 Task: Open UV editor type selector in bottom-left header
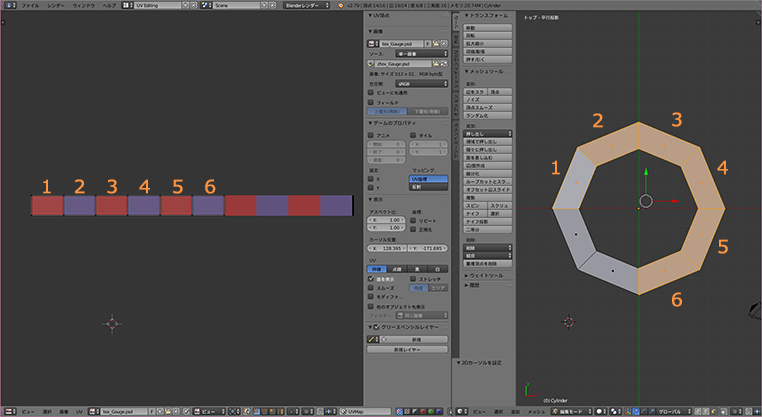[x=10, y=412]
